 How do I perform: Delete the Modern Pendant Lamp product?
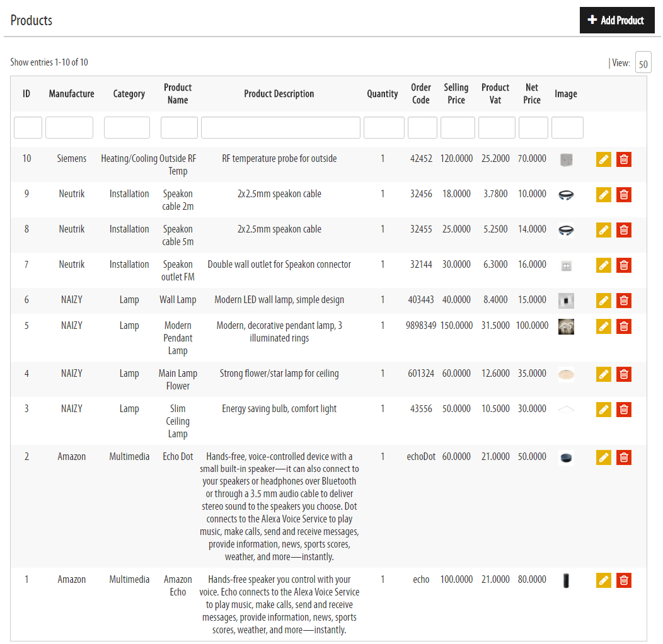click(x=623, y=326)
